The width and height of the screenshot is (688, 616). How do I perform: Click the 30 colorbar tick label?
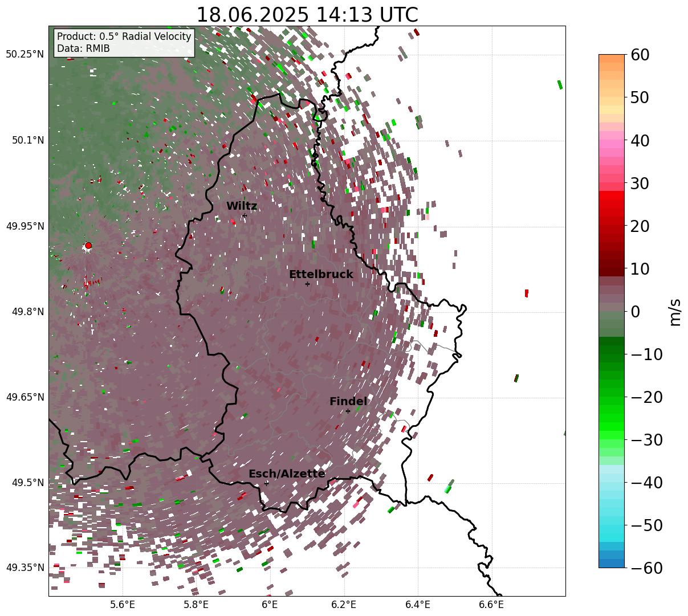640,183
